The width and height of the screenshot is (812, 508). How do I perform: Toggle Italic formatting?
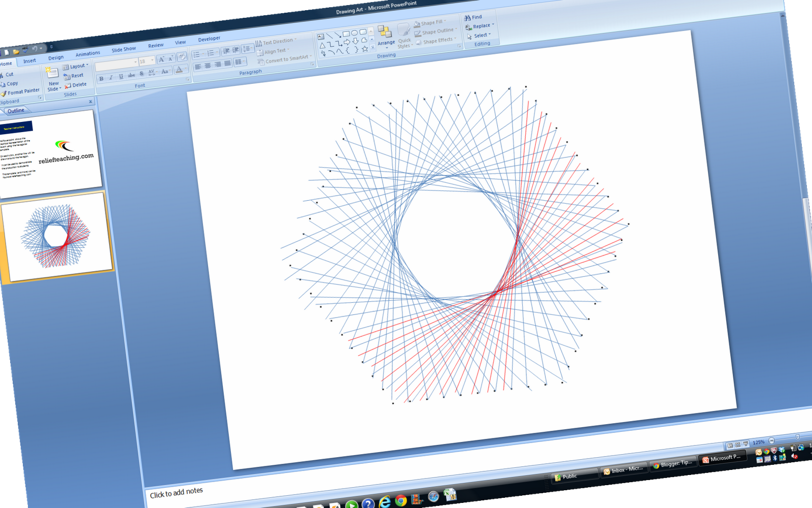[x=111, y=77]
